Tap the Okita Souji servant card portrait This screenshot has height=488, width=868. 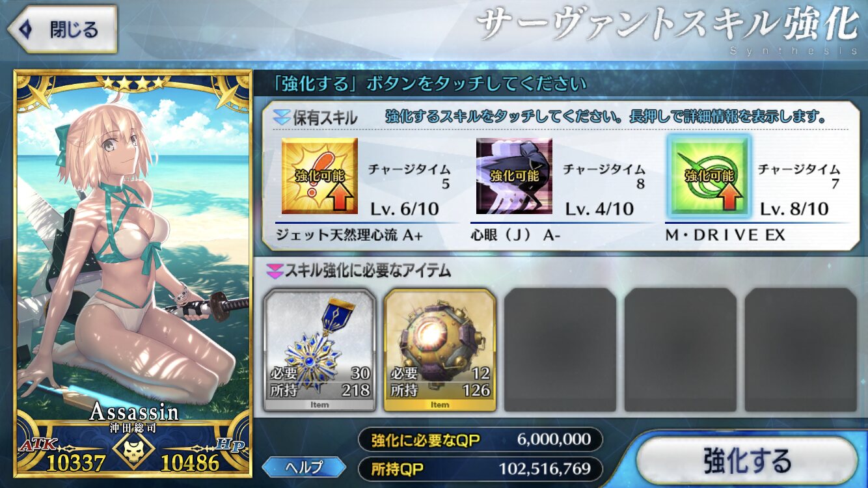[133, 273]
